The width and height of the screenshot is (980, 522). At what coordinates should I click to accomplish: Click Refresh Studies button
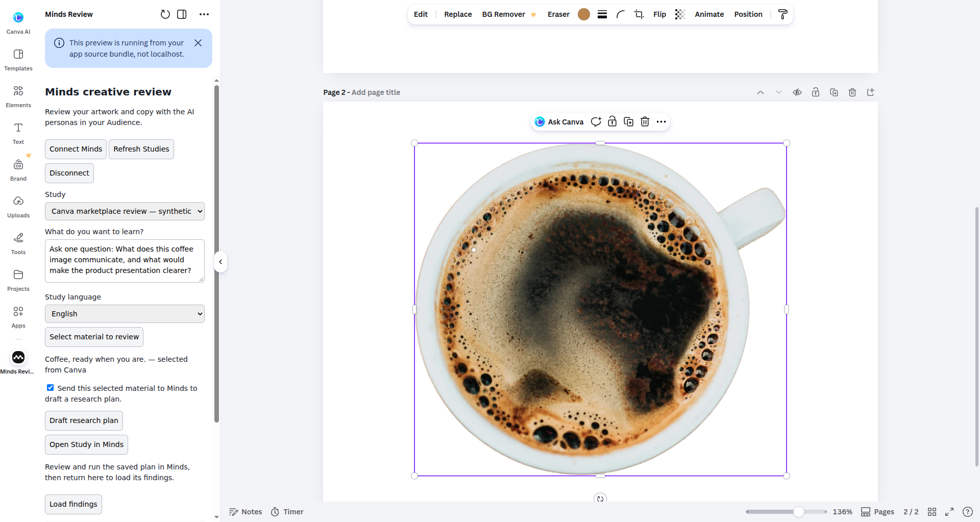141,149
